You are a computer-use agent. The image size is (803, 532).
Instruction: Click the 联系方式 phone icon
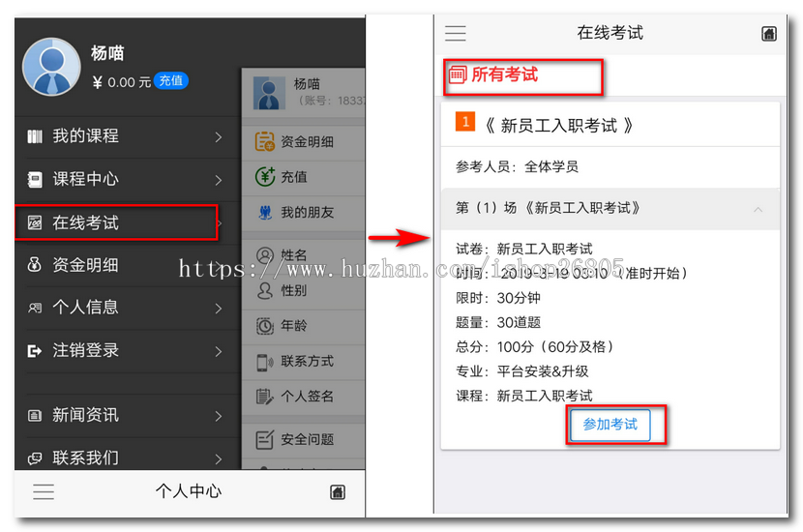pos(265,362)
